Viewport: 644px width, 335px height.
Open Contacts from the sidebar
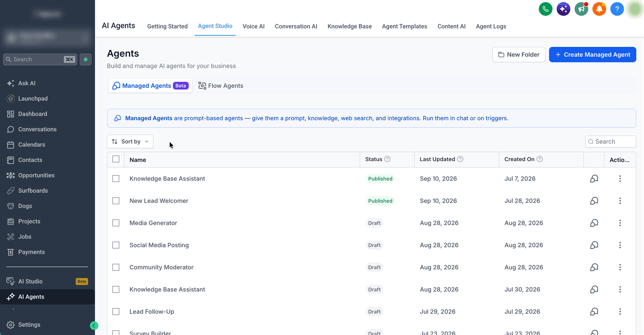pos(47,160)
